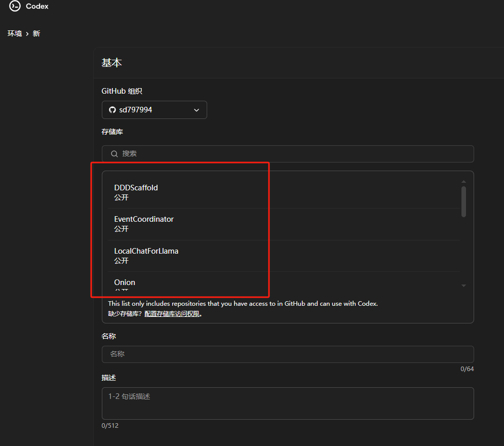504x446 pixels.
Task: Select the Onion repository
Action: (x=125, y=283)
